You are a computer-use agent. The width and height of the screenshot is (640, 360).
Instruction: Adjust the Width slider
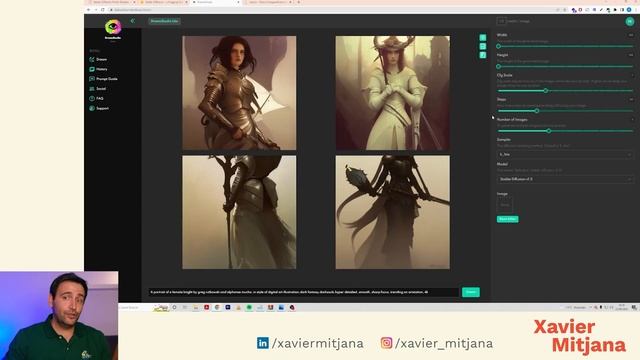coord(565,46)
